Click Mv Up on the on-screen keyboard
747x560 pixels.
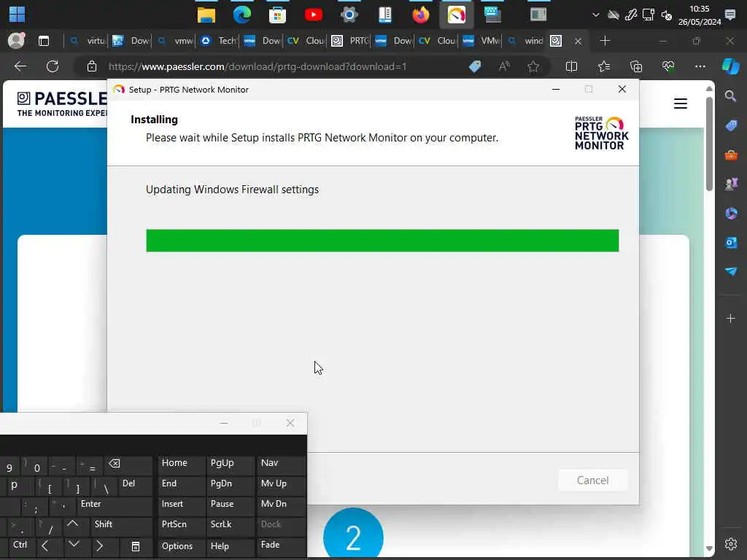coord(281,485)
